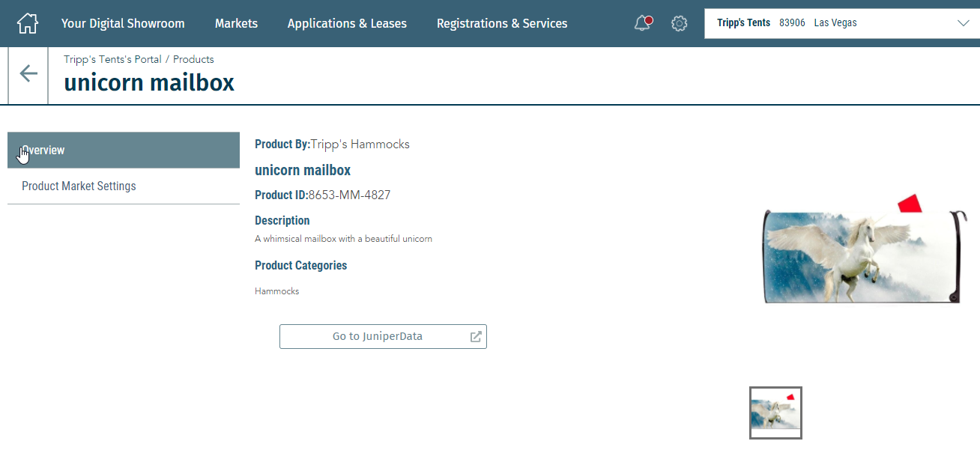Screen dimensions: 980x450
Task: Click the Product ID 8653-MM-4827 text
Action: click(x=323, y=195)
